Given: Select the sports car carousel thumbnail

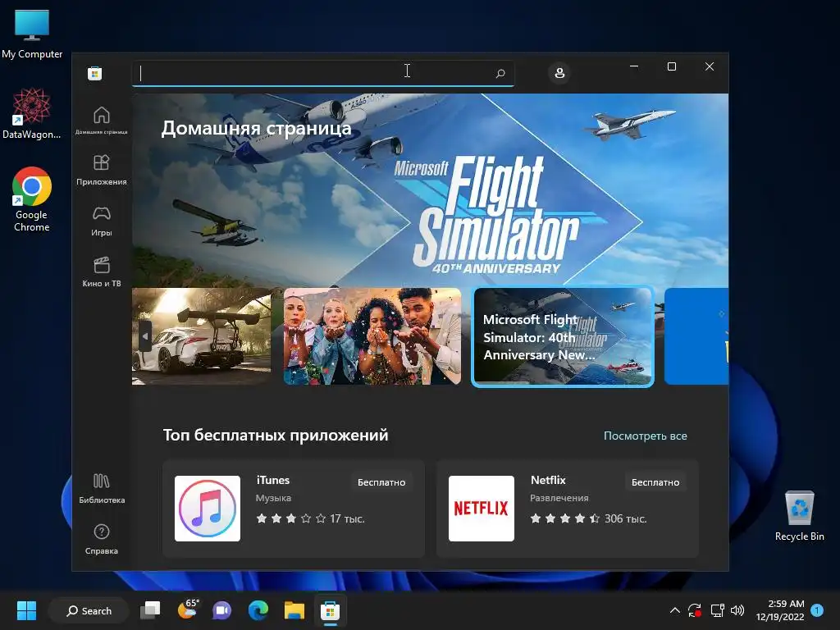Looking at the screenshot, I should tap(202, 336).
